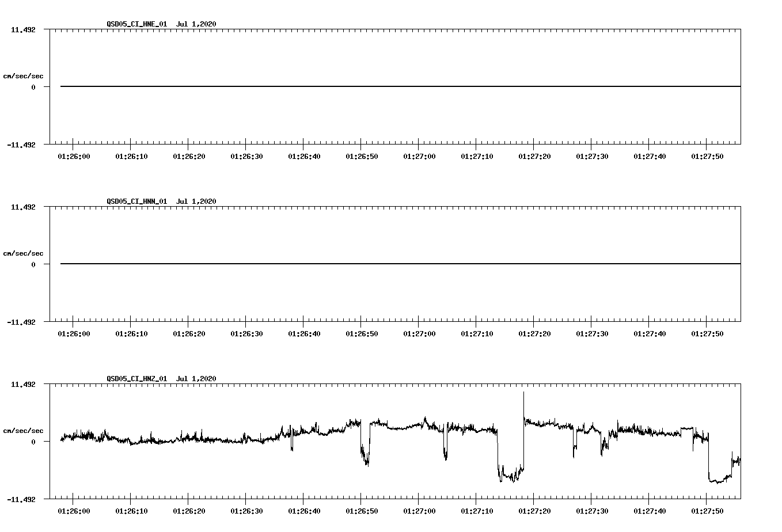Click 01:27:00 label under HNZ plot

pyautogui.click(x=419, y=511)
